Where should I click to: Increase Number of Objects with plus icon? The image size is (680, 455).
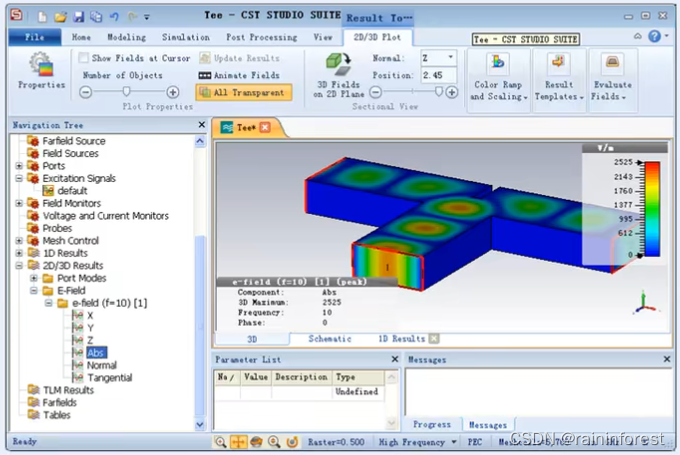[173, 92]
